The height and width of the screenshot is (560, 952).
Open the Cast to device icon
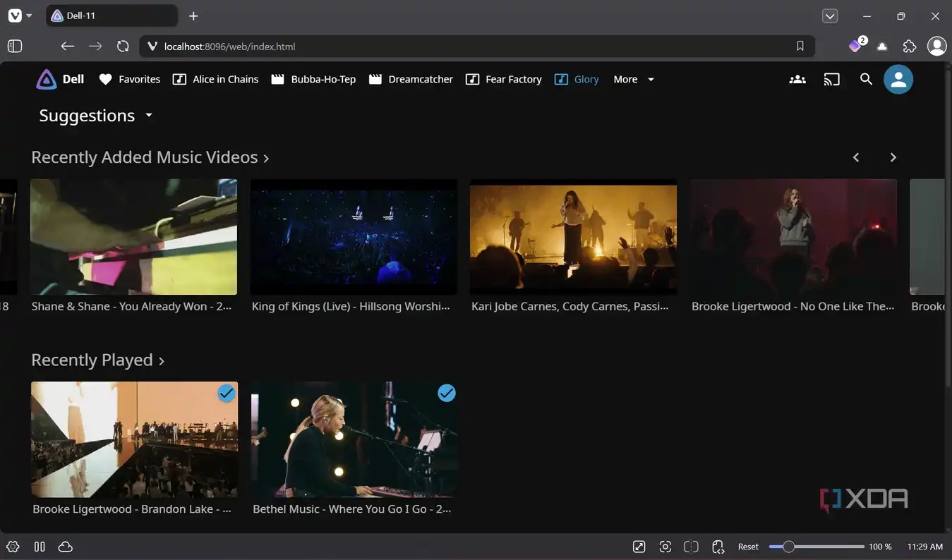pyautogui.click(x=832, y=80)
